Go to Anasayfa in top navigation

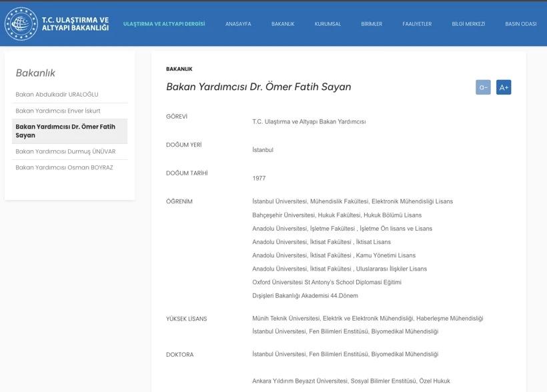[238, 24]
